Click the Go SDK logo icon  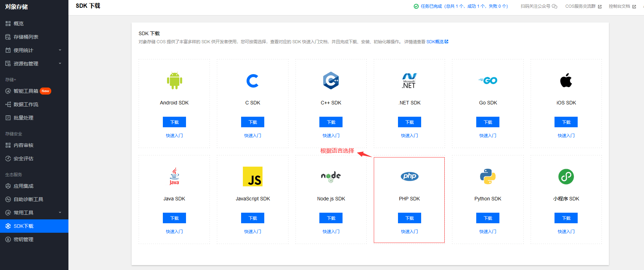[x=488, y=81]
